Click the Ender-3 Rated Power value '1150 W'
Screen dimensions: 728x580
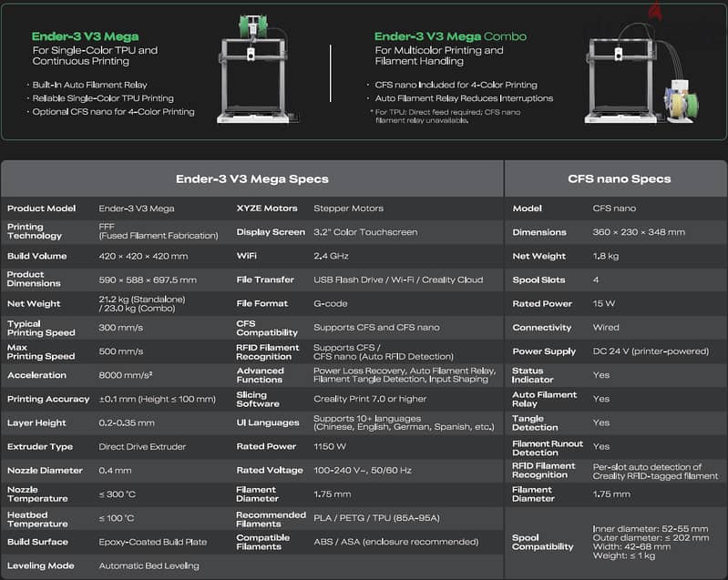coord(330,446)
